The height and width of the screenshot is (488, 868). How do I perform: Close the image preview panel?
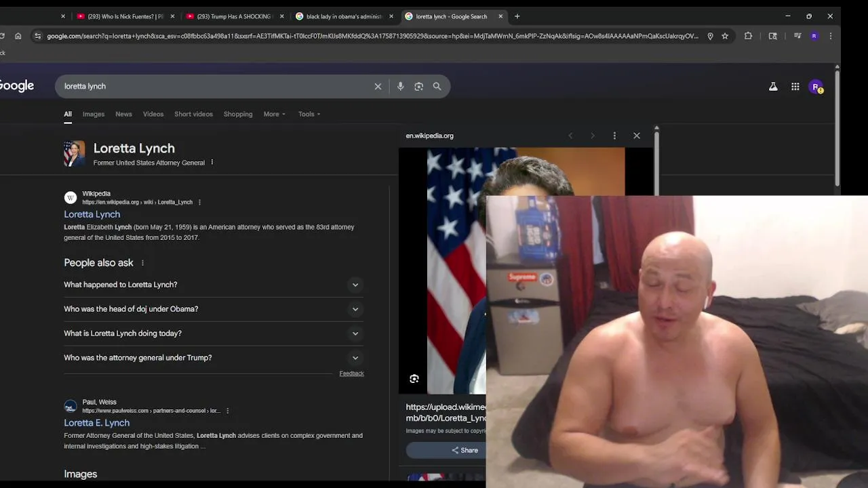click(x=637, y=136)
